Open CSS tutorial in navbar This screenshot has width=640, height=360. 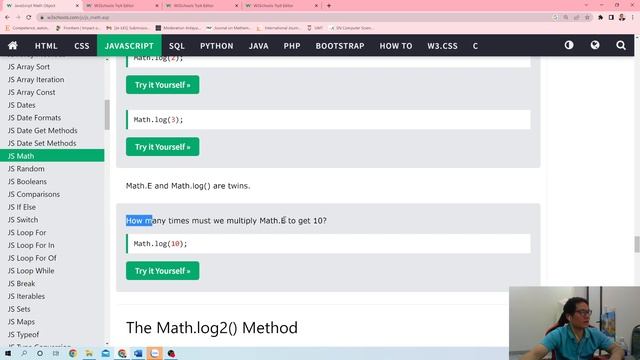click(82, 46)
